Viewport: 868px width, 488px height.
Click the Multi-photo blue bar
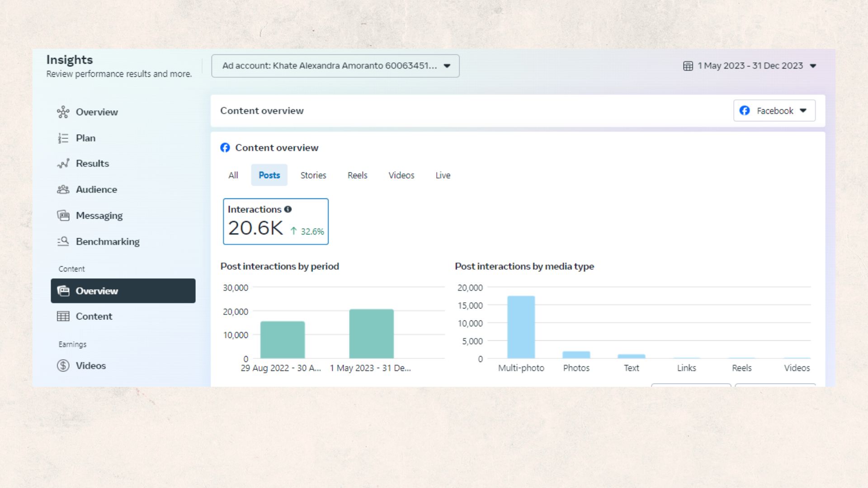coord(521,327)
